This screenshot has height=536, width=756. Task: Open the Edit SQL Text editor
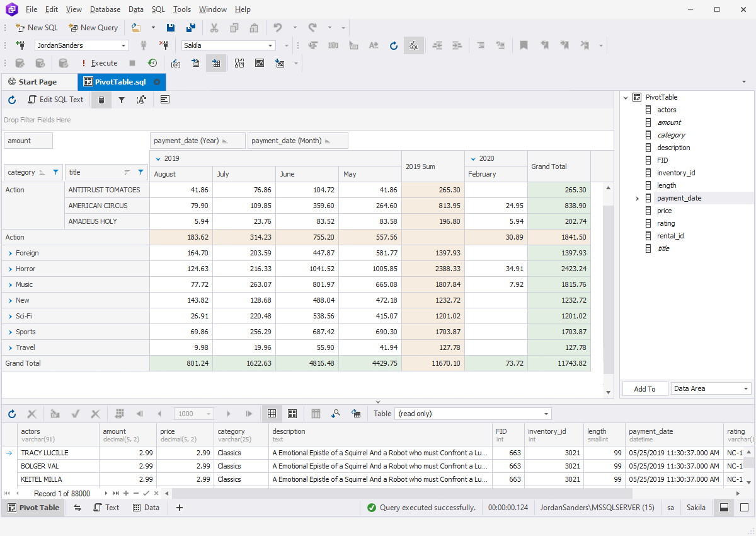pyautogui.click(x=55, y=99)
